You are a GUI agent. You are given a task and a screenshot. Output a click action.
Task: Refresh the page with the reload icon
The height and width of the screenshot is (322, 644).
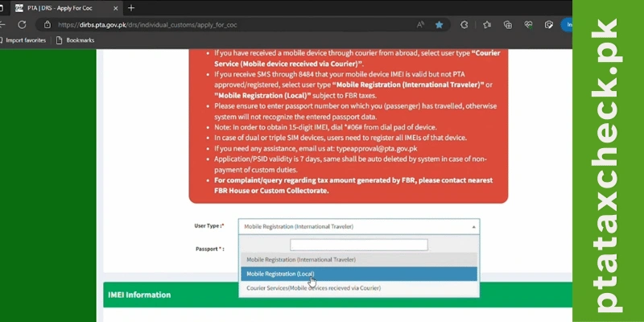point(22,25)
